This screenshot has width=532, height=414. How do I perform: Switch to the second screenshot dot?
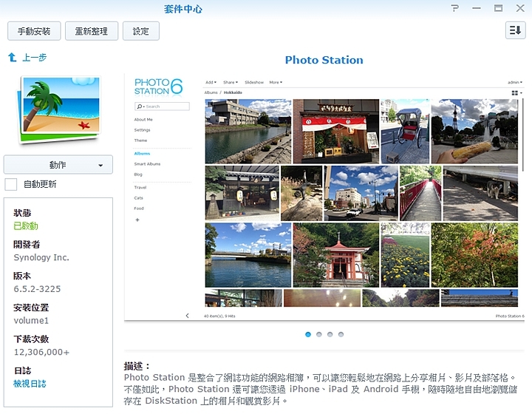pos(319,334)
